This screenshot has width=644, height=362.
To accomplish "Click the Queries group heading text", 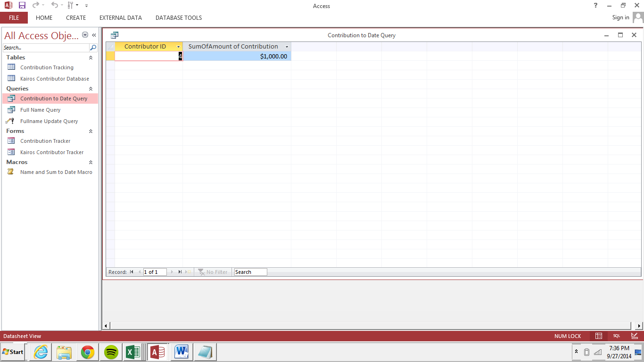I will 17,89.
